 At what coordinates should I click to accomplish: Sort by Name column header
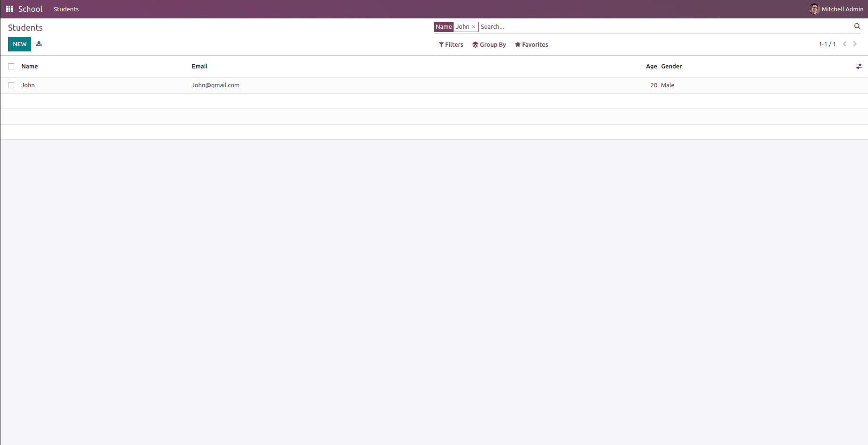pyautogui.click(x=30, y=67)
